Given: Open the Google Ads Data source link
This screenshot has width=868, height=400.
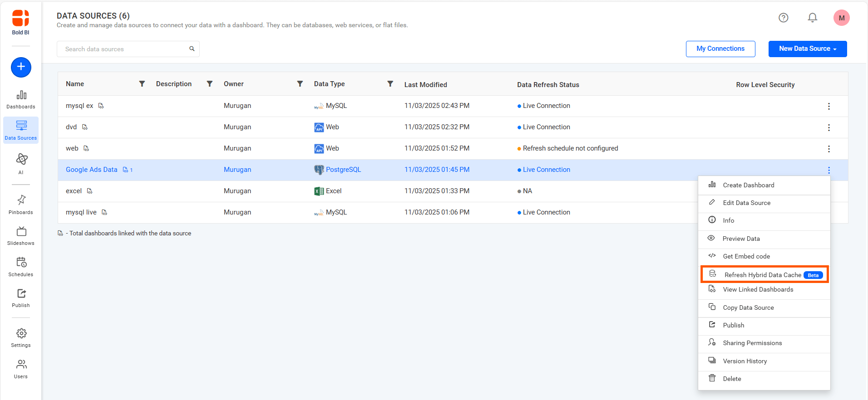Looking at the screenshot, I should (x=91, y=170).
